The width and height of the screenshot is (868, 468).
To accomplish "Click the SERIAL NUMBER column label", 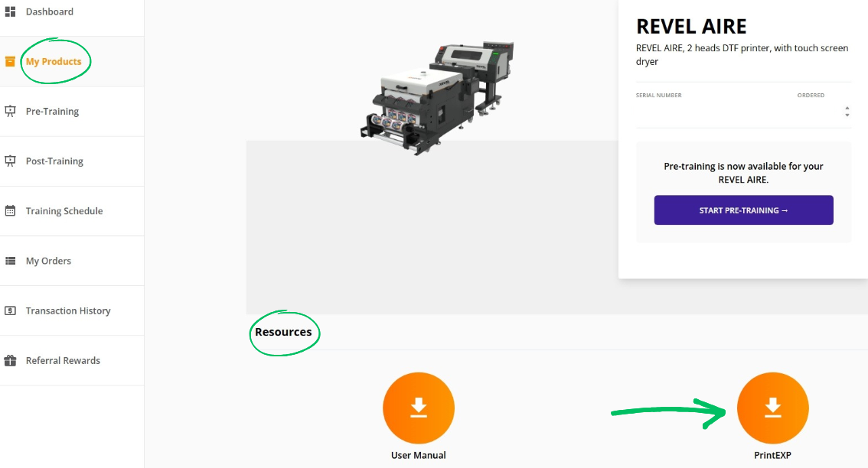I will 659,95.
